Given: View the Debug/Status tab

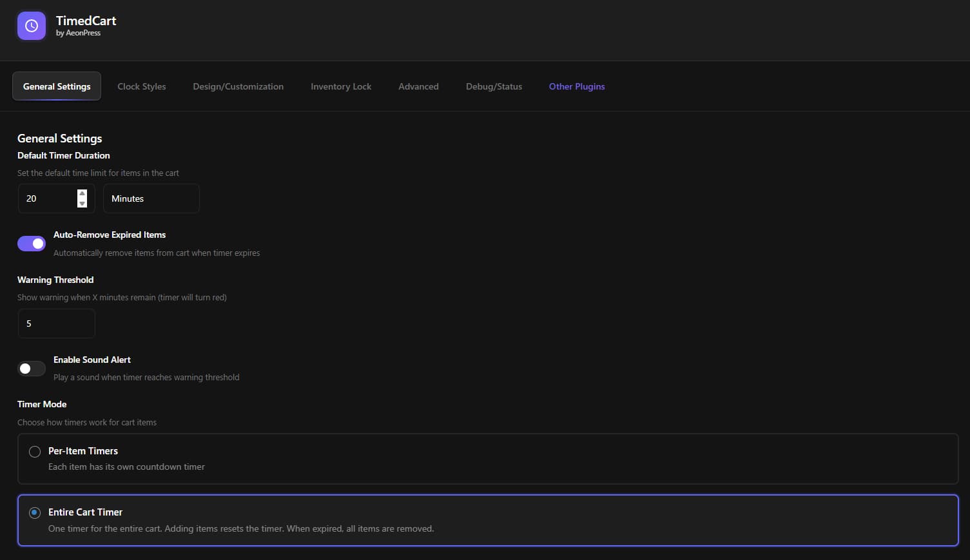Looking at the screenshot, I should pos(494,86).
